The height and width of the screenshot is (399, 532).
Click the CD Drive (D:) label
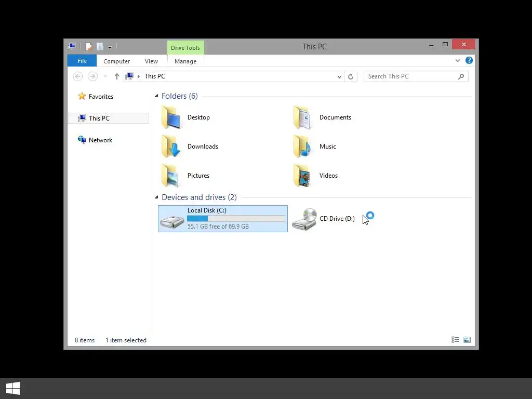(x=337, y=219)
